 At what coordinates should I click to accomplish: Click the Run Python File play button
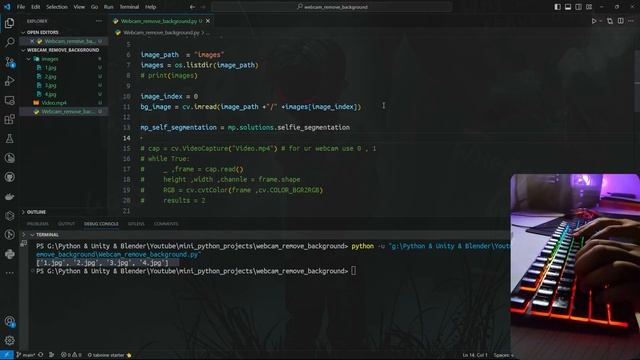(594, 21)
